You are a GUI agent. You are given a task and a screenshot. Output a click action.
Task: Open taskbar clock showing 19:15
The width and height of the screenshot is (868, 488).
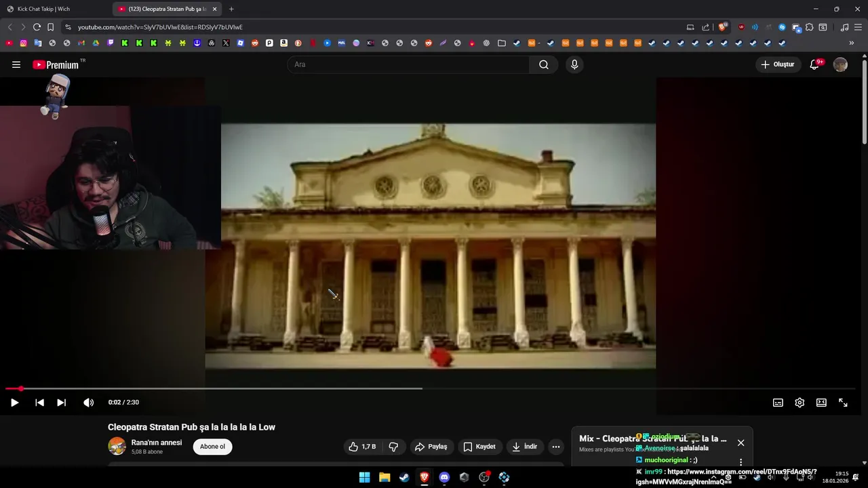pyautogui.click(x=835, y=477)
